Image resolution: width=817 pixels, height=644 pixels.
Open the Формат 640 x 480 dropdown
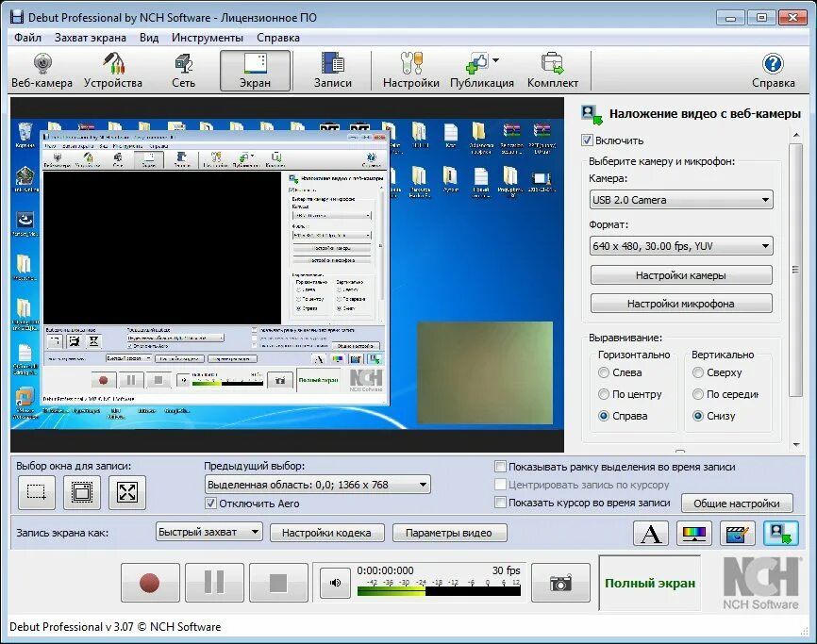point(681,246)
